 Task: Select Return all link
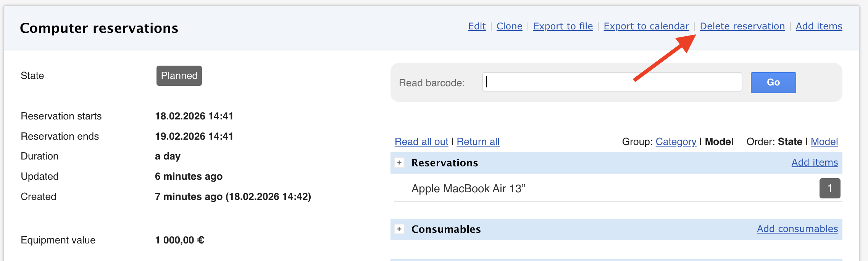click(478, 142)
